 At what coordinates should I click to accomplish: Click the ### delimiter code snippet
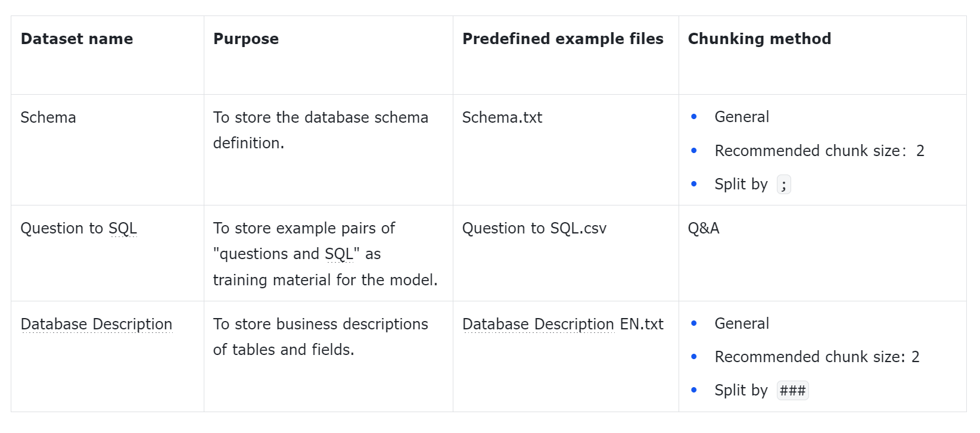(x=792, y=391)
